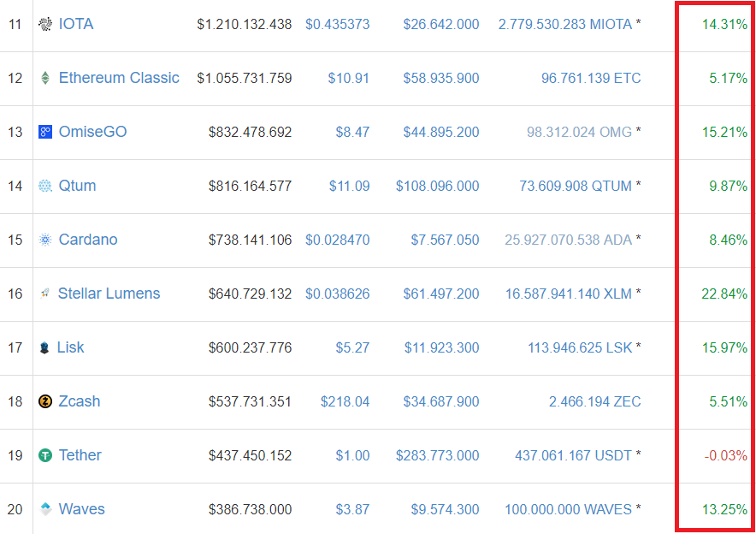Screen dimensions: 756x534
Task: Select Lisk market cap $600.237.776
Action: tap(251, 347)
